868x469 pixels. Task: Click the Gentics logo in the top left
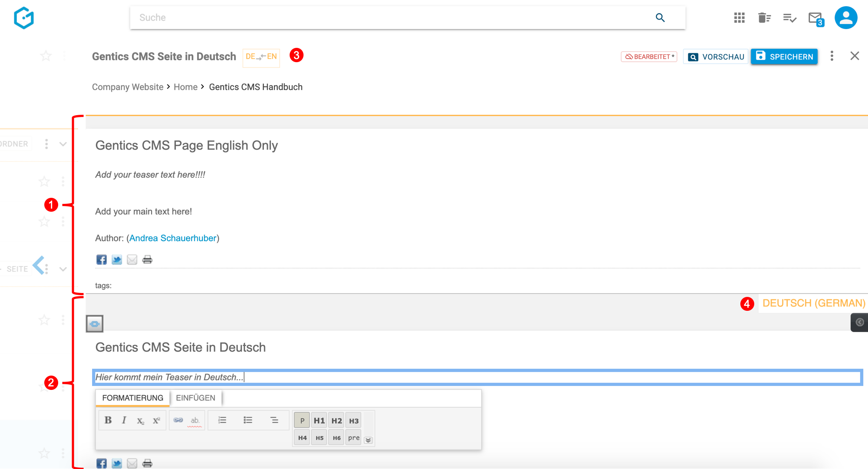tap(24, 18)
